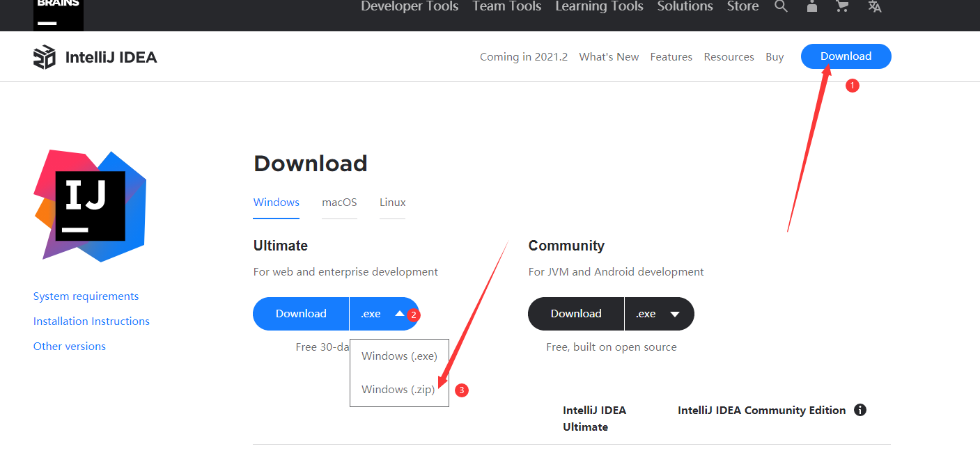Open the What's New page
980x453 pixels.
(x=609, y=57)
